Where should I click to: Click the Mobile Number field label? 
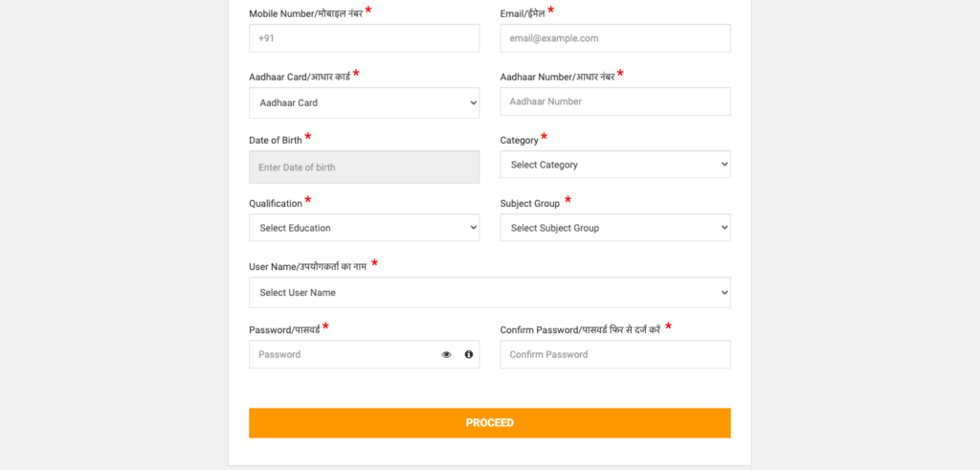pos(306,13)
